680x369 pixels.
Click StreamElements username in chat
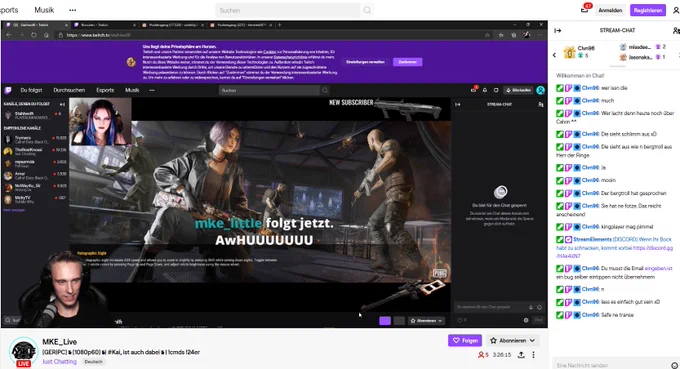coord(592,239)
